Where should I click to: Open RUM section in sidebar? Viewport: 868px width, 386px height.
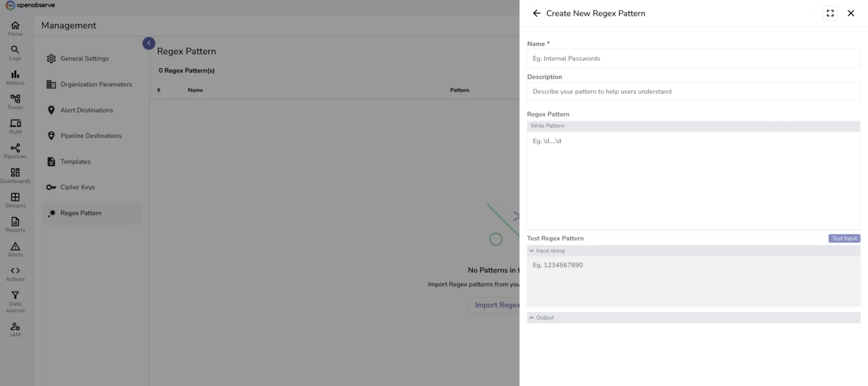[x=15, y=127]
